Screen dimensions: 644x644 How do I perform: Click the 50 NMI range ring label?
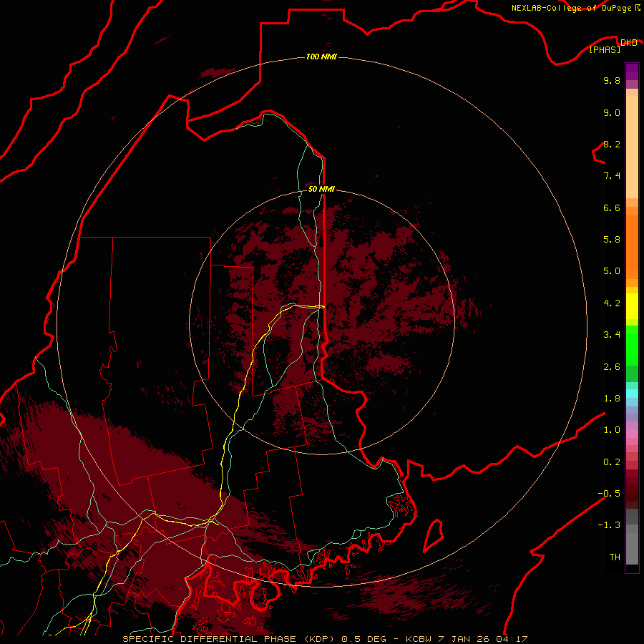coord(321,189)
